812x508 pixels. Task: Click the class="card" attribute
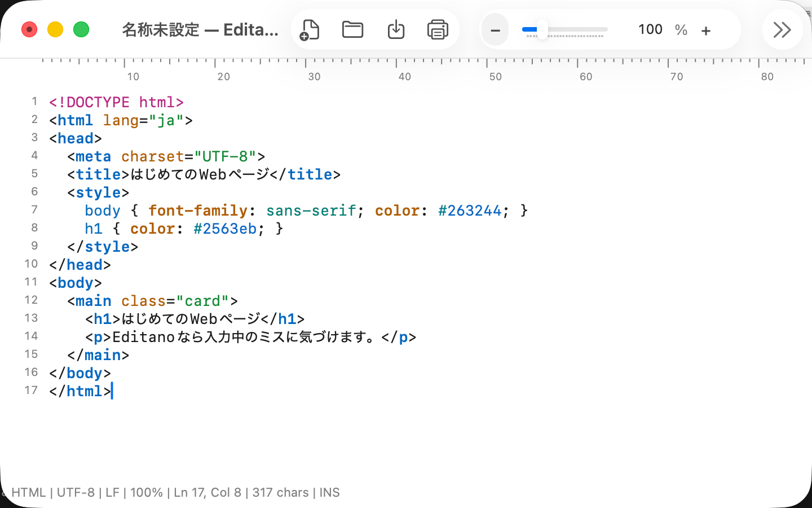point(175,301)
